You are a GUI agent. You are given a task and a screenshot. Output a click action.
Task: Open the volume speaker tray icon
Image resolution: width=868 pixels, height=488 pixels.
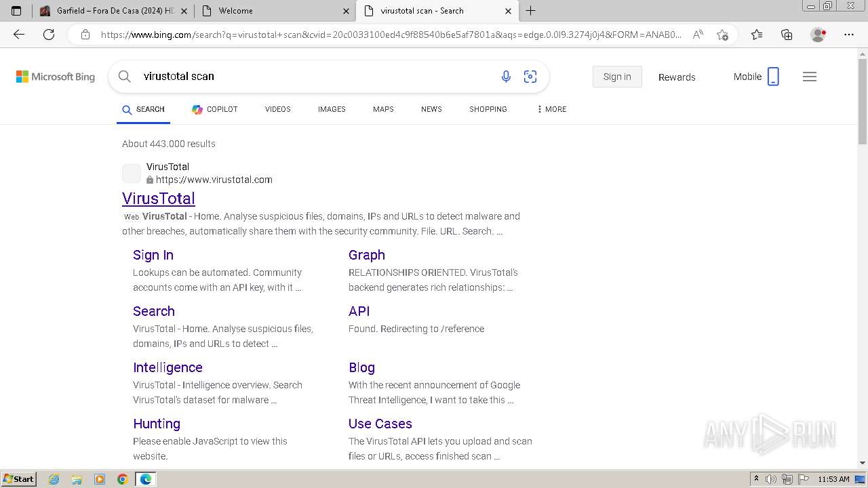(771, 479)
